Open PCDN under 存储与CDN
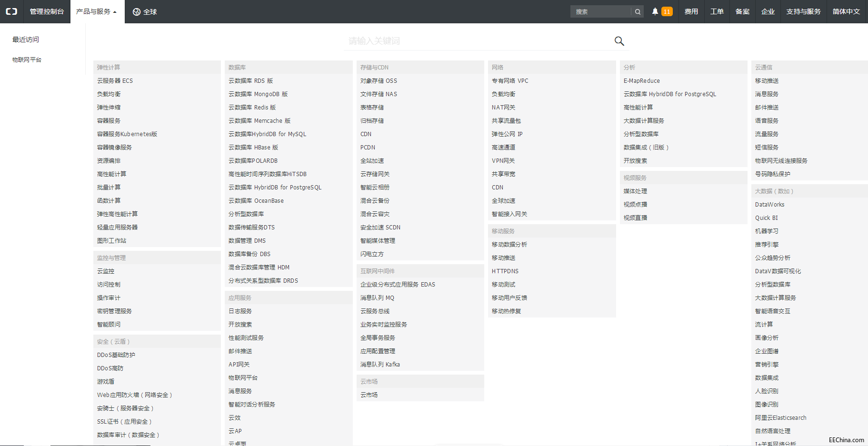This screenshot has height=446, width=868. coord(368,147)
